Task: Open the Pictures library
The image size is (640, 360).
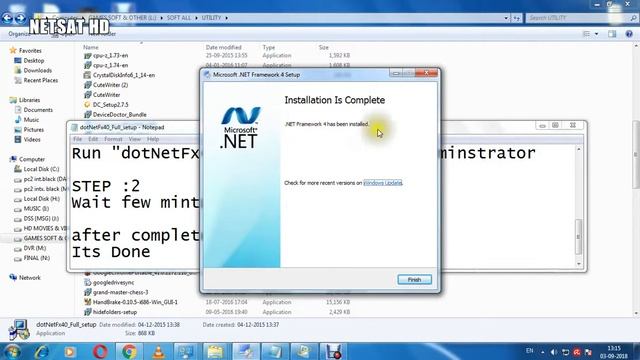Action: tap(33, 129)
